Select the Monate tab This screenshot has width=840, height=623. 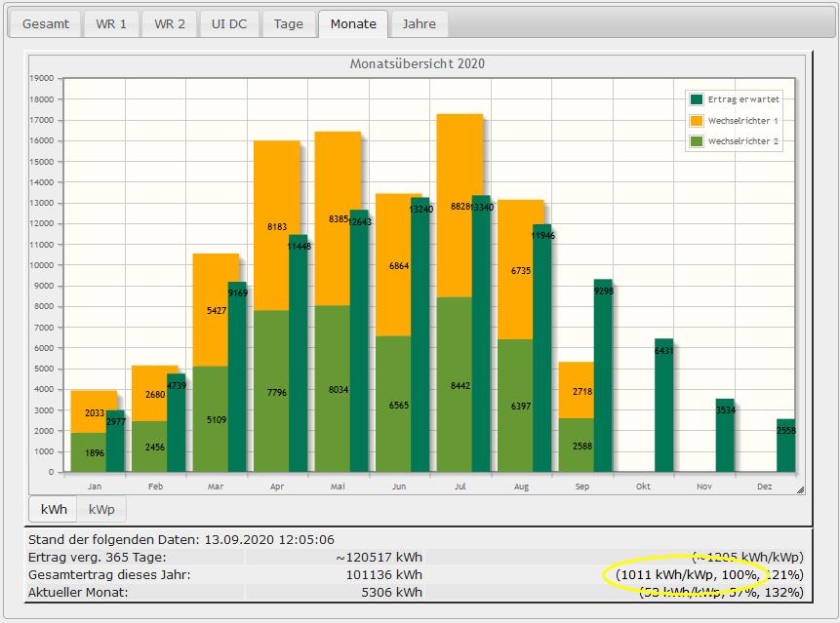353,24
